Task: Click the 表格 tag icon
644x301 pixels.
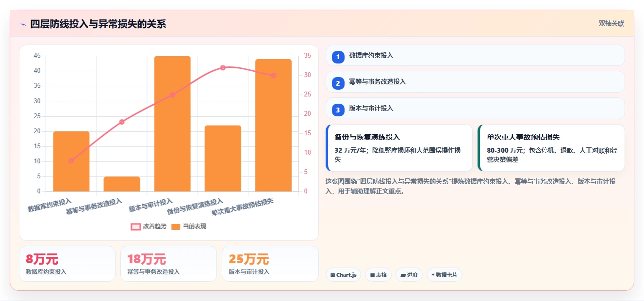Action: click(372, 275)
